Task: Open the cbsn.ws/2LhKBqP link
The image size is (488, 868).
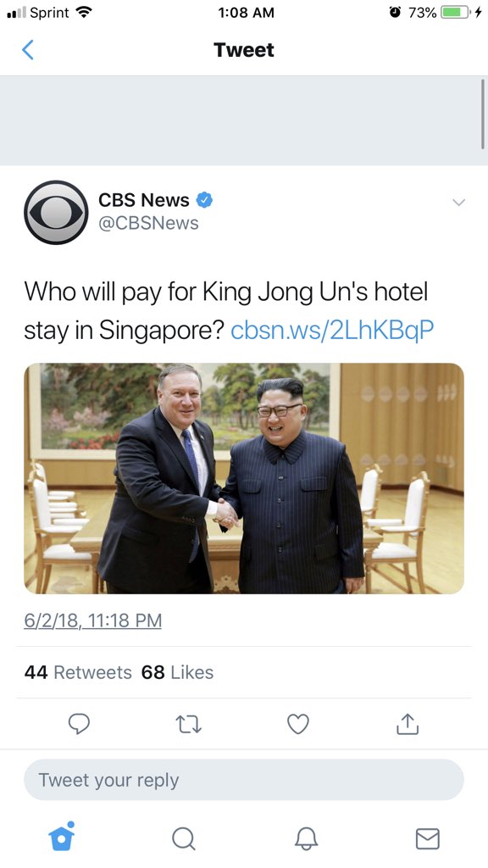Action: click(x=332, y=330)
